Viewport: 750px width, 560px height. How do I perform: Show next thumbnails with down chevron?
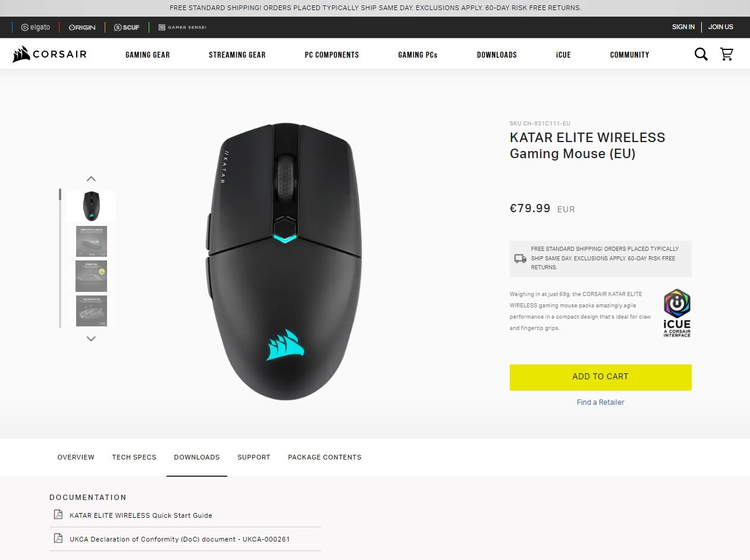click(x=91, y=339)
